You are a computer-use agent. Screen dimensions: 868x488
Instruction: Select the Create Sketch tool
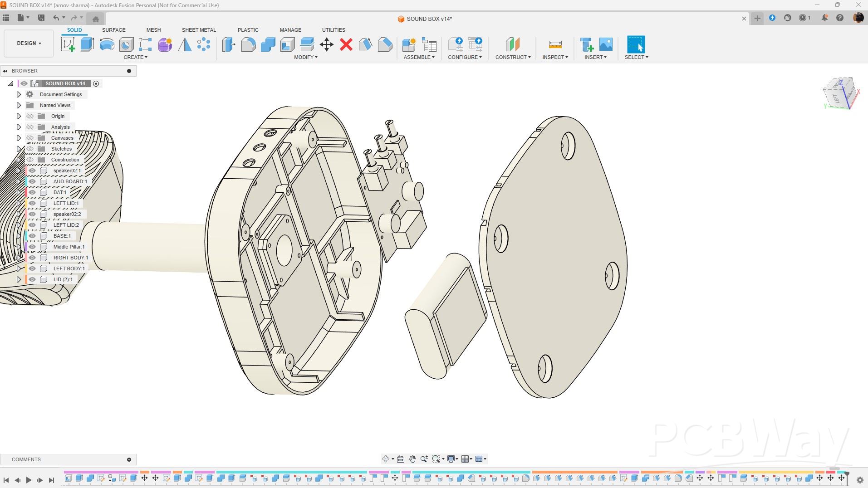point(68,44)
